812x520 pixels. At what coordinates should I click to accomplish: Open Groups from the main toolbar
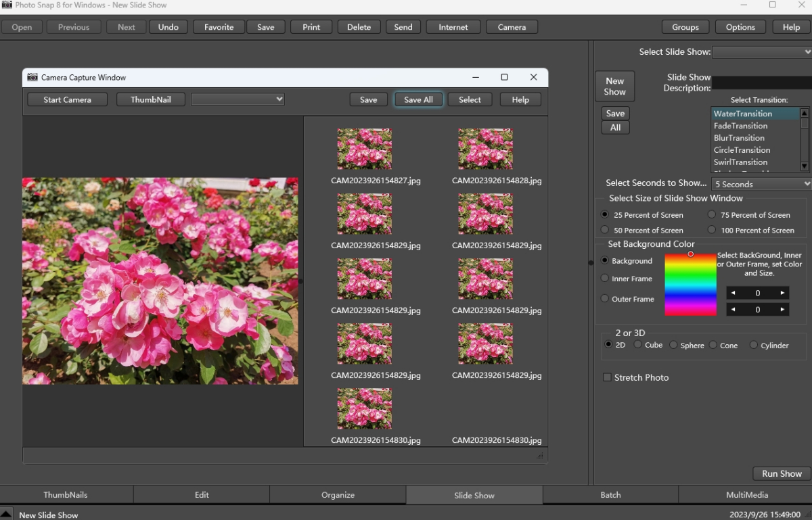(685, 27)
